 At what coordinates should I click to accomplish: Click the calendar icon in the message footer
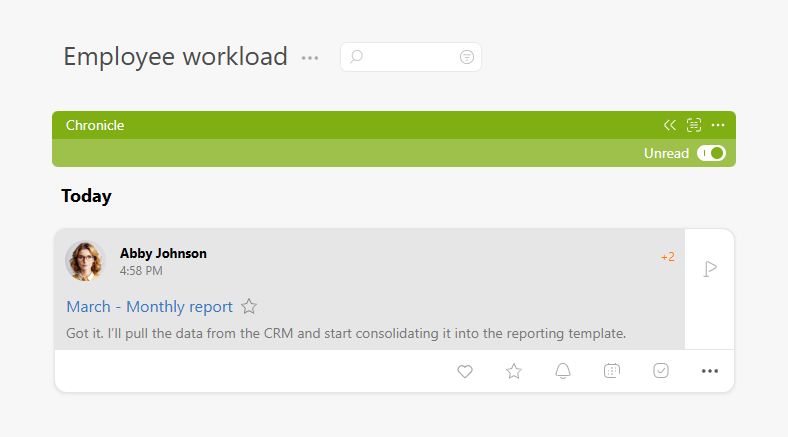tap(612, 371)
